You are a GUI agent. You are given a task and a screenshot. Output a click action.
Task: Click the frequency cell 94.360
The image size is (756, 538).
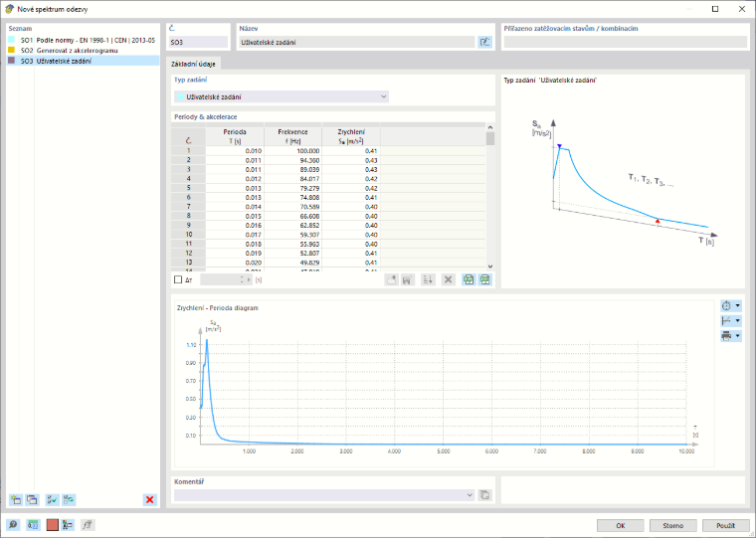pos(293,160)
